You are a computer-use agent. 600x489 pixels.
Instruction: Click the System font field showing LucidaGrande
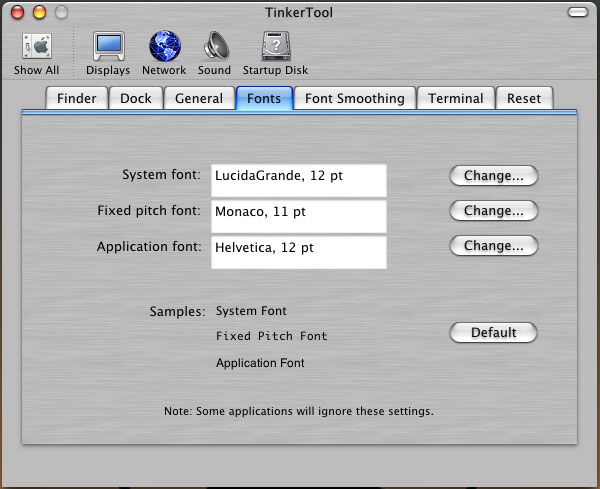(299, 181)
